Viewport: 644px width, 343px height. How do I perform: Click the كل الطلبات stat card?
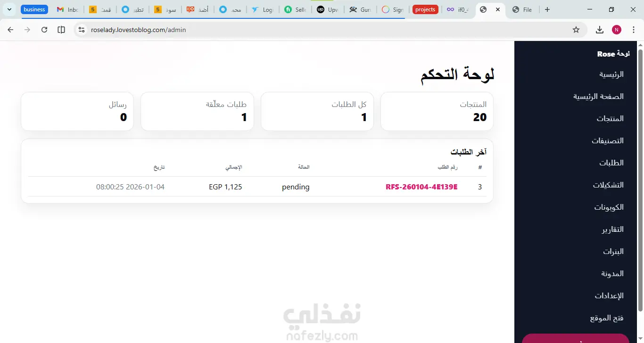tap(317, 111)
